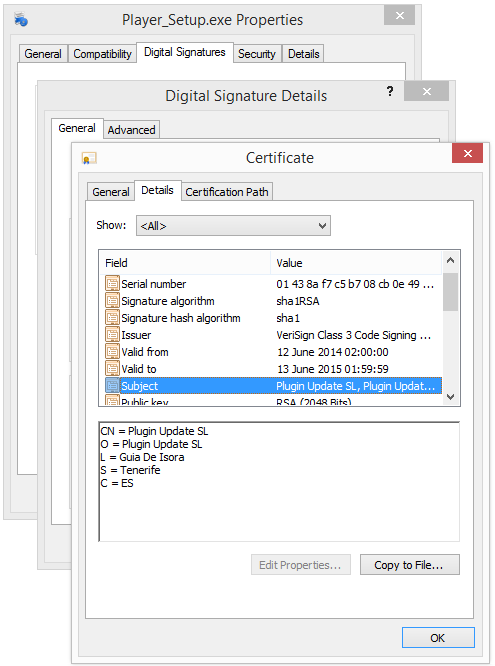This screenshot has height=666, width=495.
Task: Click the Edit Properties... button
Action: [x=300, y=565]
